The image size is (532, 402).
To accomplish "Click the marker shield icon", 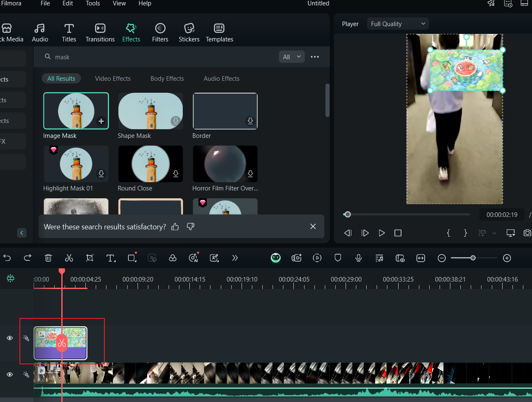I will (x=338, y=258).
